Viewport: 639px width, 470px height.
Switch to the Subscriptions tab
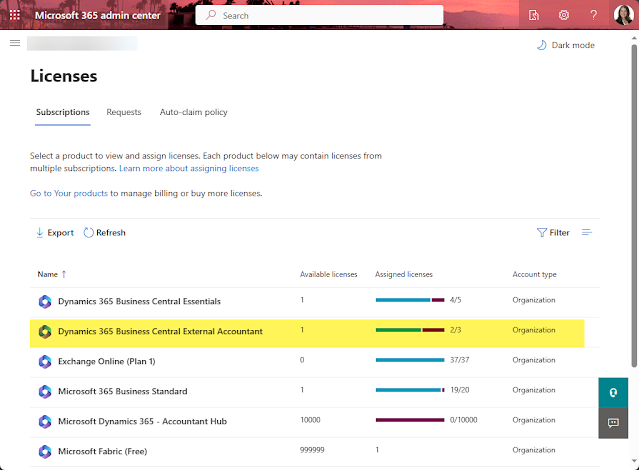coord(63,112)
